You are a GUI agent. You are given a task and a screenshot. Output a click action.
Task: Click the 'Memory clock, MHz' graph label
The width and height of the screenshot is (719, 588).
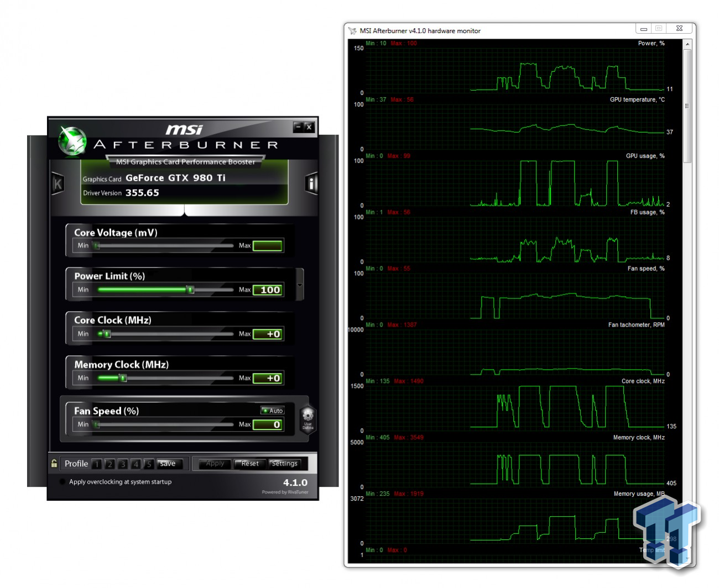click(639, 438)
